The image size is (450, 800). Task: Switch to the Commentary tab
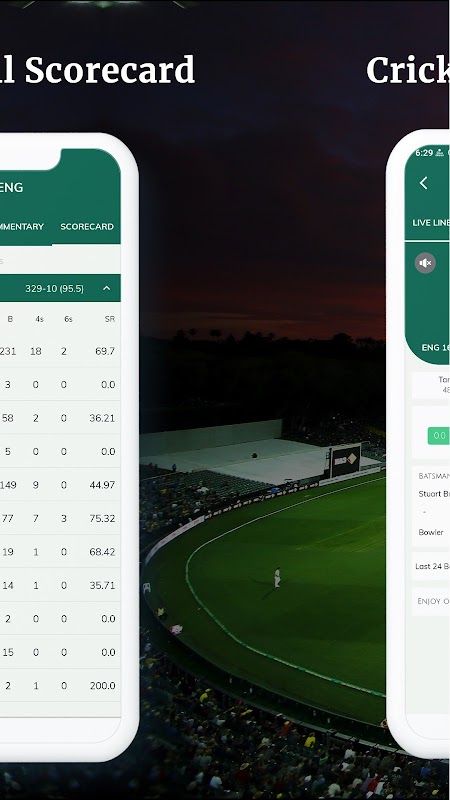(x=22, y=227)
